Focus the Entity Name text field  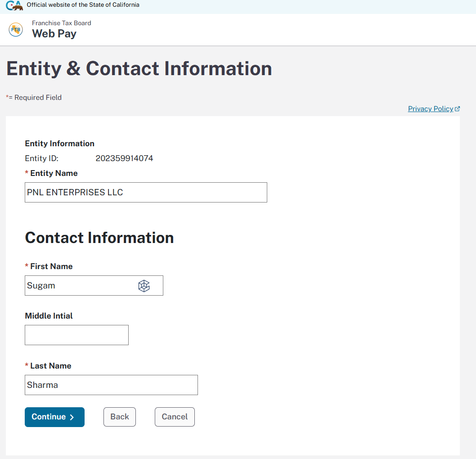[146, 193]
